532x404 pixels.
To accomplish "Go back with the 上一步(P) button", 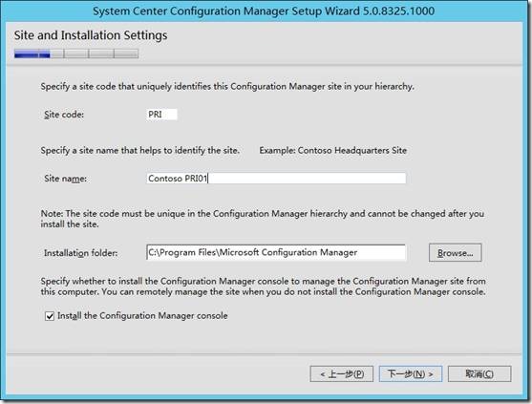I will click(x=341, y=373).
